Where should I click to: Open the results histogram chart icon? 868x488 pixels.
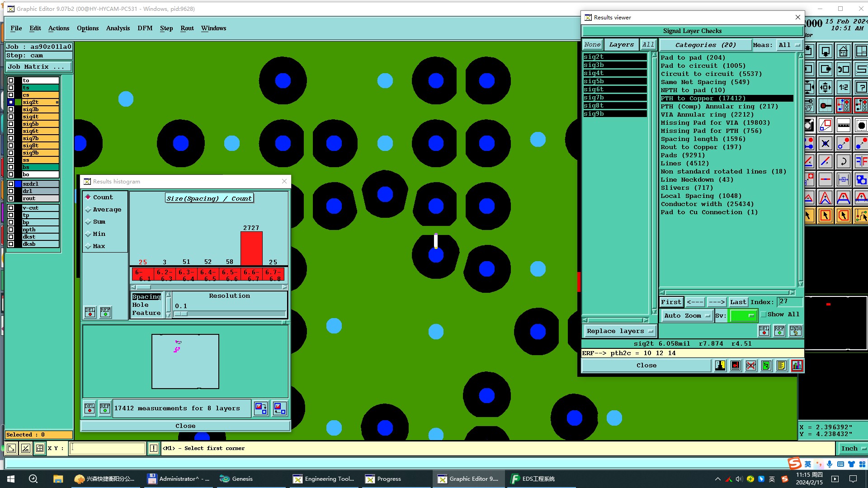[x=797, y=366]
